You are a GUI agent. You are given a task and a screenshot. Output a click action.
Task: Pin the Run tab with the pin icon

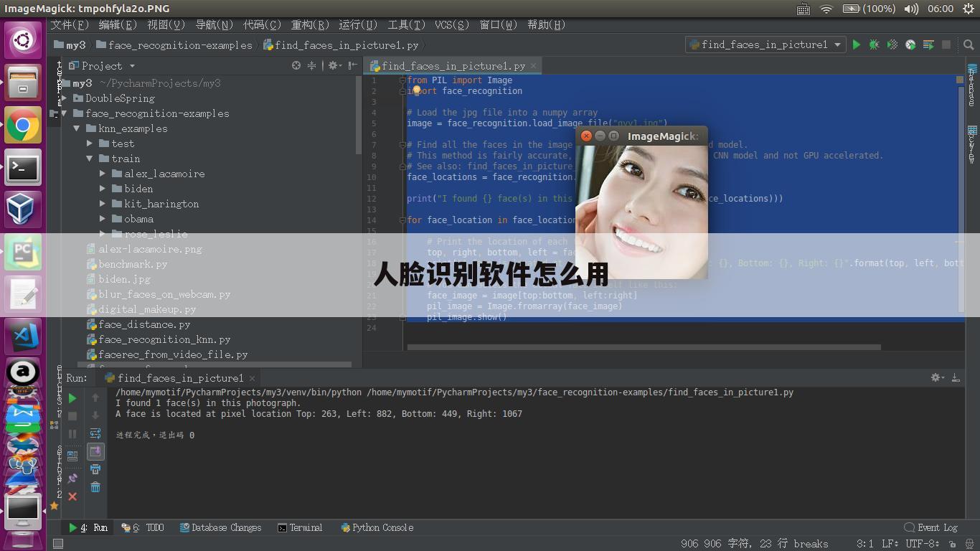pos(72,478)
